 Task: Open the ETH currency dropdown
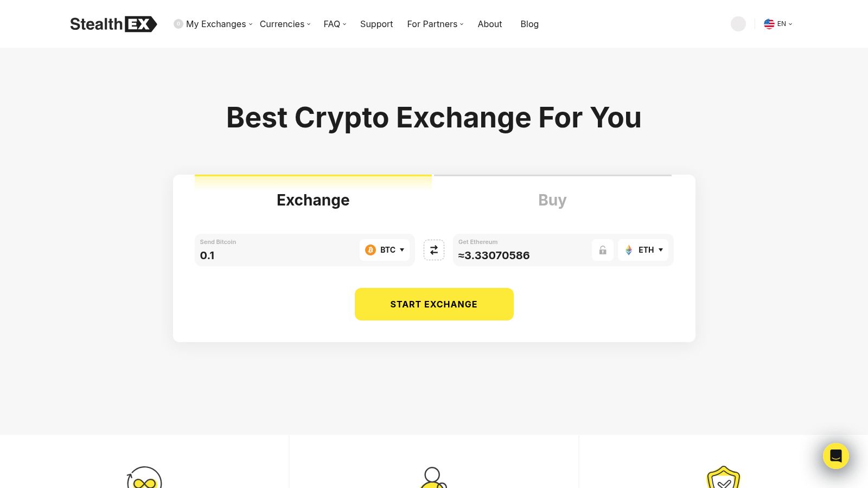click(643, 250)
